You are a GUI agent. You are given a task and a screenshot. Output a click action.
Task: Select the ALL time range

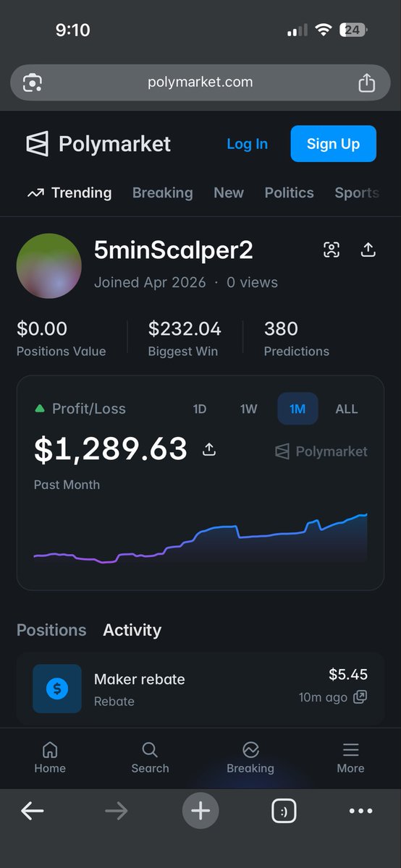point(347,409)
